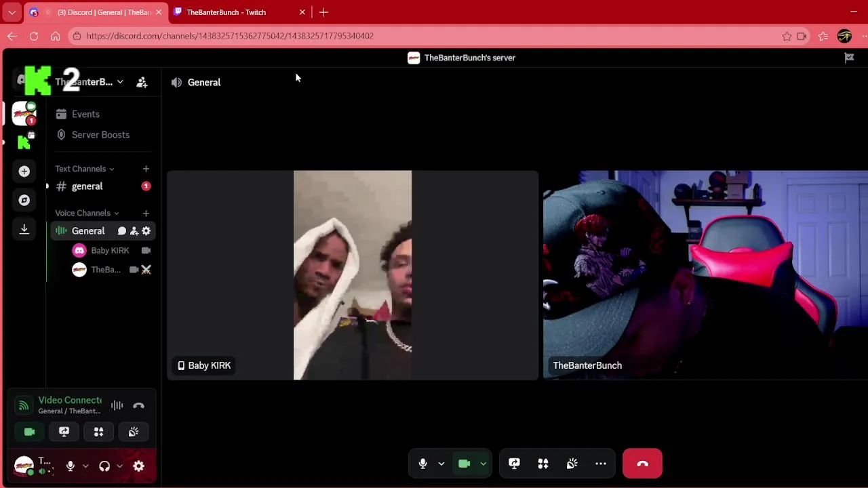Reload the page
This screenshot has height=488, width=868.
click(34, 36)
